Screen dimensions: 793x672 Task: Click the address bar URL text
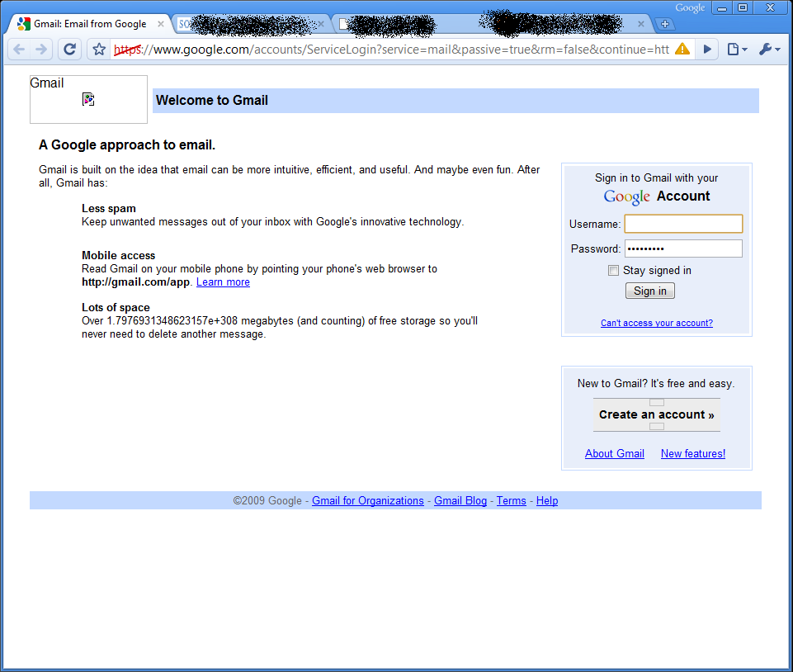pyautogui.click(x=391, y=50)
